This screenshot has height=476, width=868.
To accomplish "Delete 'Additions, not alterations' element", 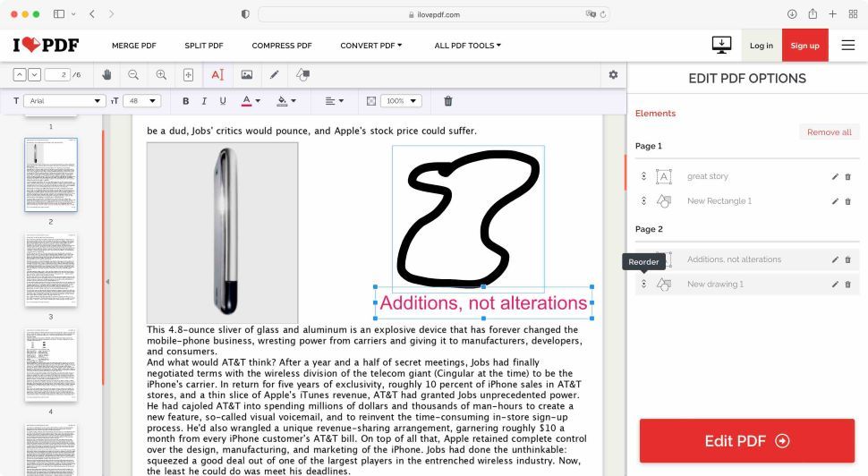I will [847, 259].
